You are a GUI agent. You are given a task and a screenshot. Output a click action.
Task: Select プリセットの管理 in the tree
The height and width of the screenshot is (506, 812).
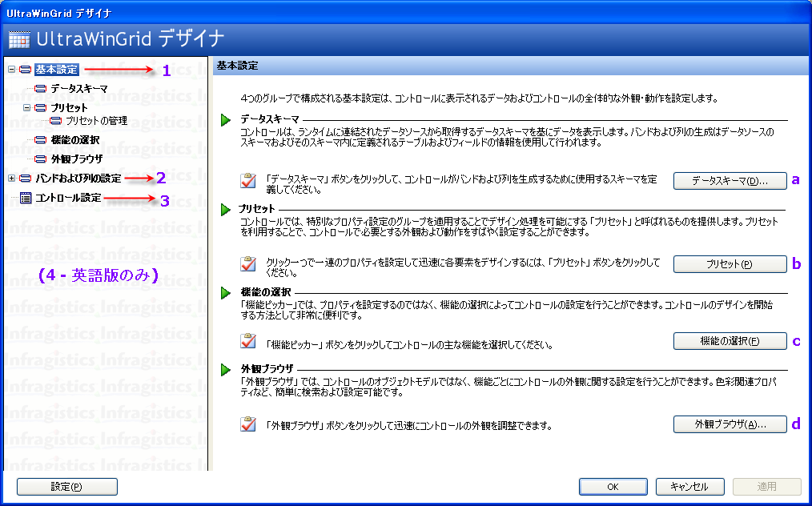96,121
